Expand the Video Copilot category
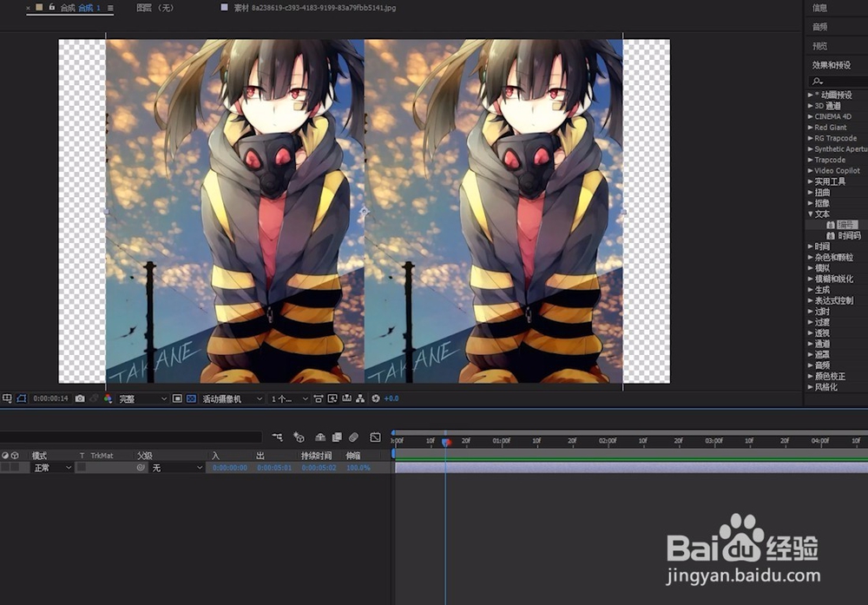Viewport: 868px width, 605px height. (x=811, y=170)
